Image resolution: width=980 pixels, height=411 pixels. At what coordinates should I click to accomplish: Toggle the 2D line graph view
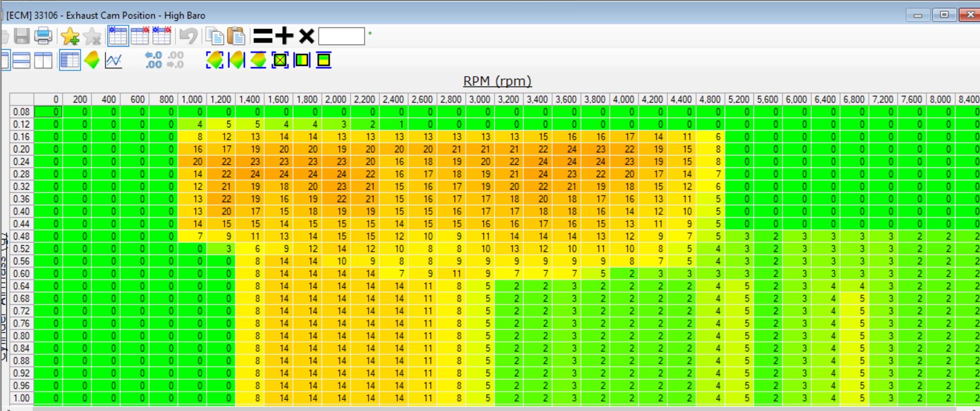tap(114, 61)
